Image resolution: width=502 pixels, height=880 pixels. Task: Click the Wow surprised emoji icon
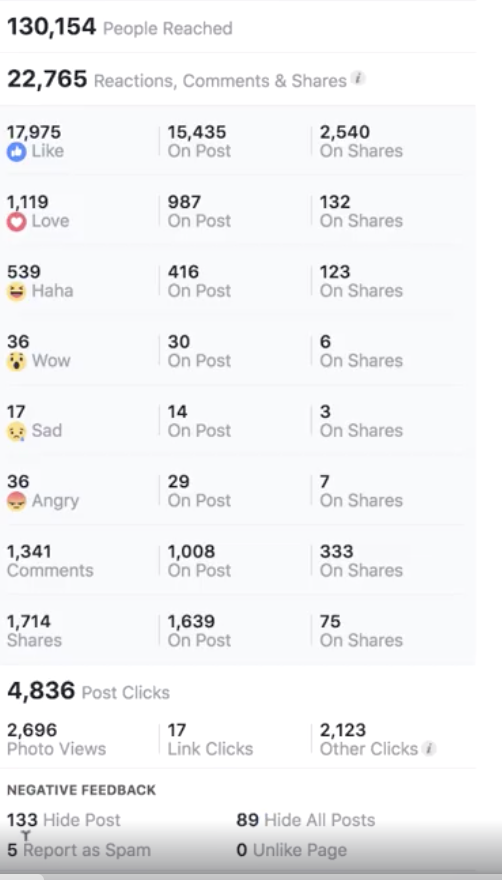click(x=16, y=361)
